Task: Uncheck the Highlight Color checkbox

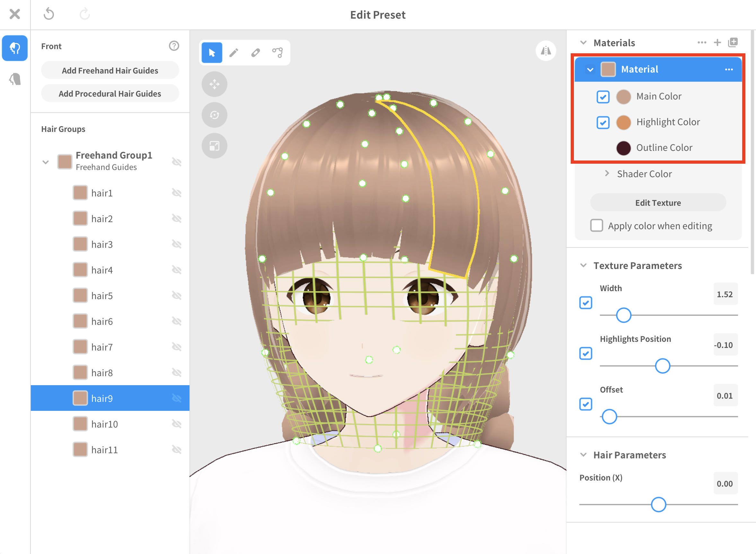Action: click(x=603, y=122)
